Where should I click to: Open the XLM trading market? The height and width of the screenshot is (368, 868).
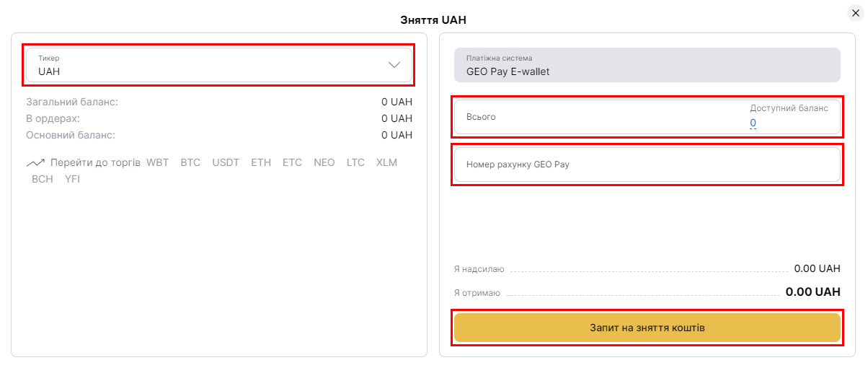coord(386,162)
